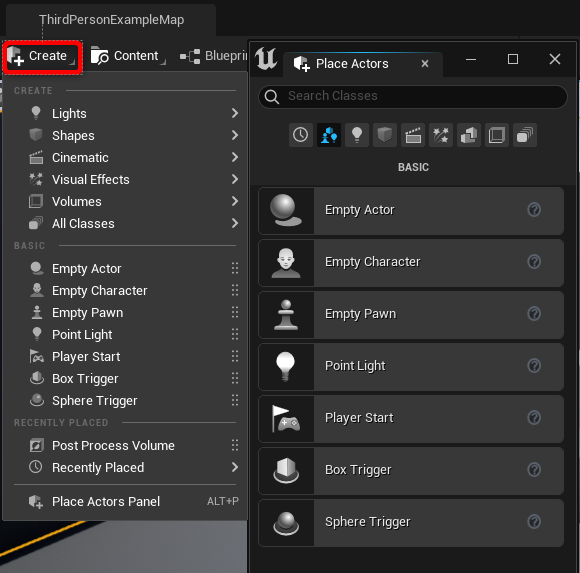This screenshot has width=580, height=573.
Task: Minimize the Place Actors window
Action: point(471,59)
